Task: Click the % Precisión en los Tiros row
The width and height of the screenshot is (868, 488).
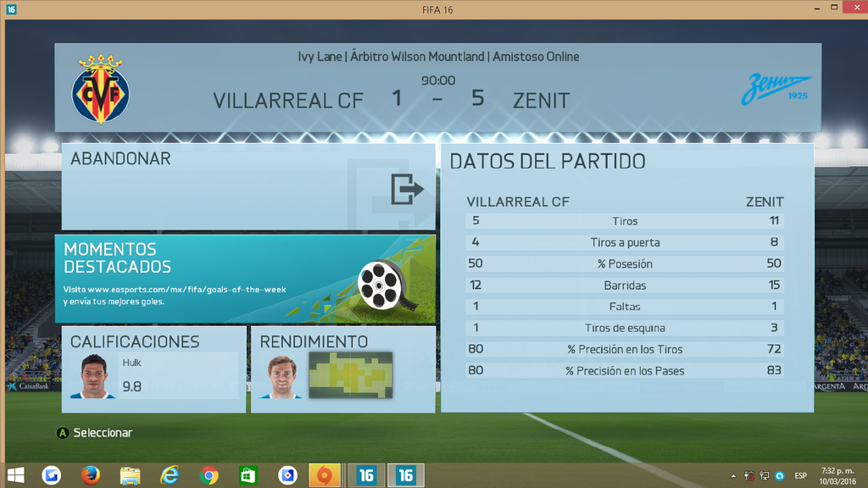Action: click(x=625, y=349)
